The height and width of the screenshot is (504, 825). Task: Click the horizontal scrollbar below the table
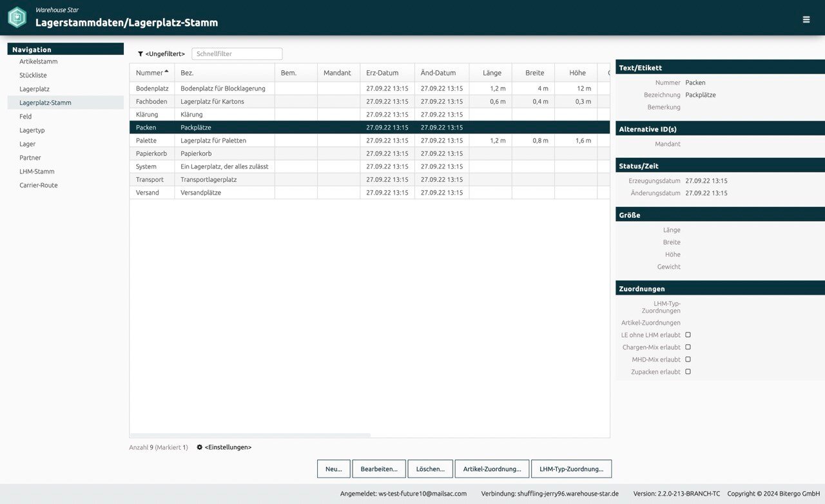point(250,436)
